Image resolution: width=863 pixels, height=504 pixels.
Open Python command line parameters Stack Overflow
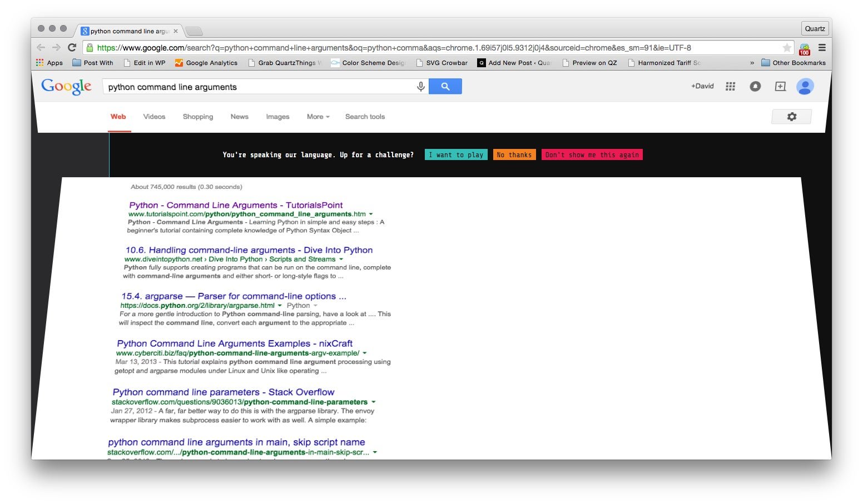tap(224, 392)
